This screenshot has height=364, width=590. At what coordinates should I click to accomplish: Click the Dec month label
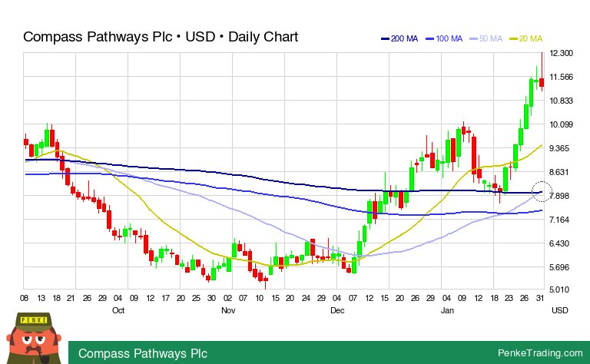click(x=337, y=310)
